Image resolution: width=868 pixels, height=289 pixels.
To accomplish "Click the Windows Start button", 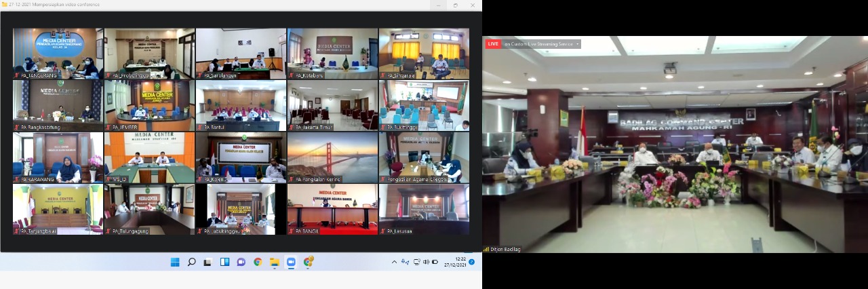I will (175, 262).
